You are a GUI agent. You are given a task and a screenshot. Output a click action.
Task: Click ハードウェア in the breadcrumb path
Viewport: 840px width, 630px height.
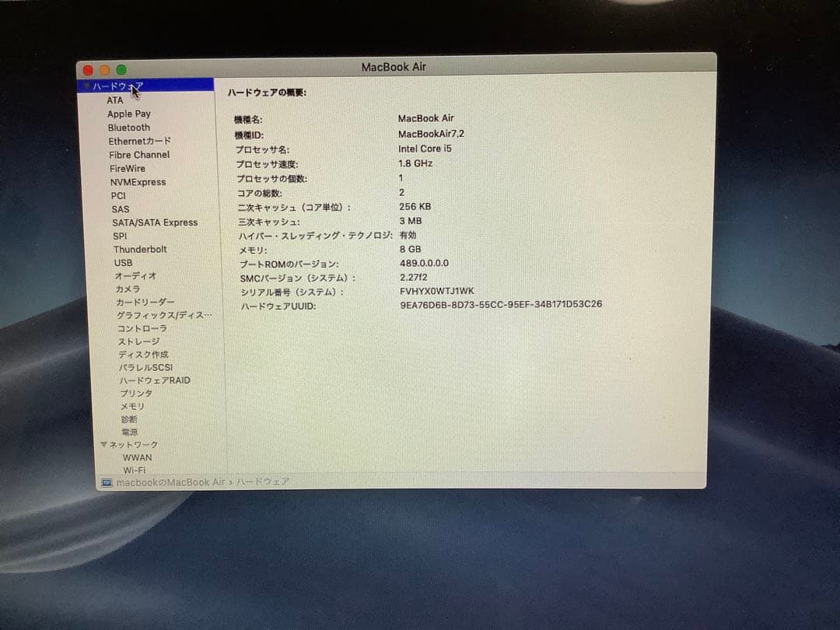click(263, 482)
